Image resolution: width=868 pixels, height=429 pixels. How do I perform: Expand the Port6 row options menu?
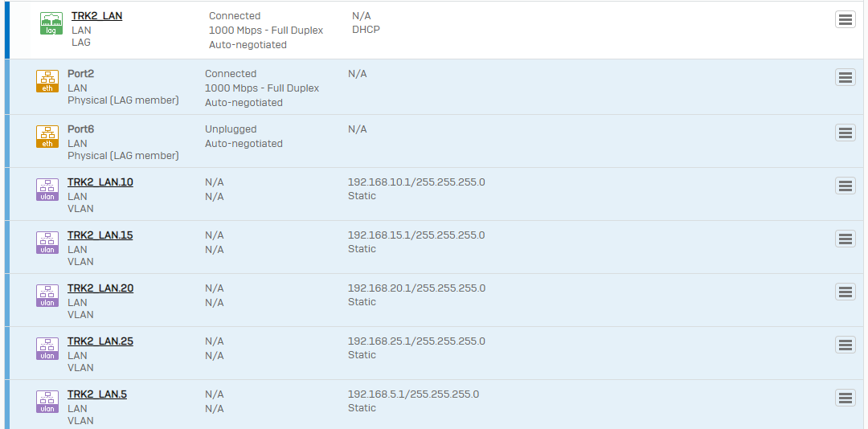tap(845, 133)
